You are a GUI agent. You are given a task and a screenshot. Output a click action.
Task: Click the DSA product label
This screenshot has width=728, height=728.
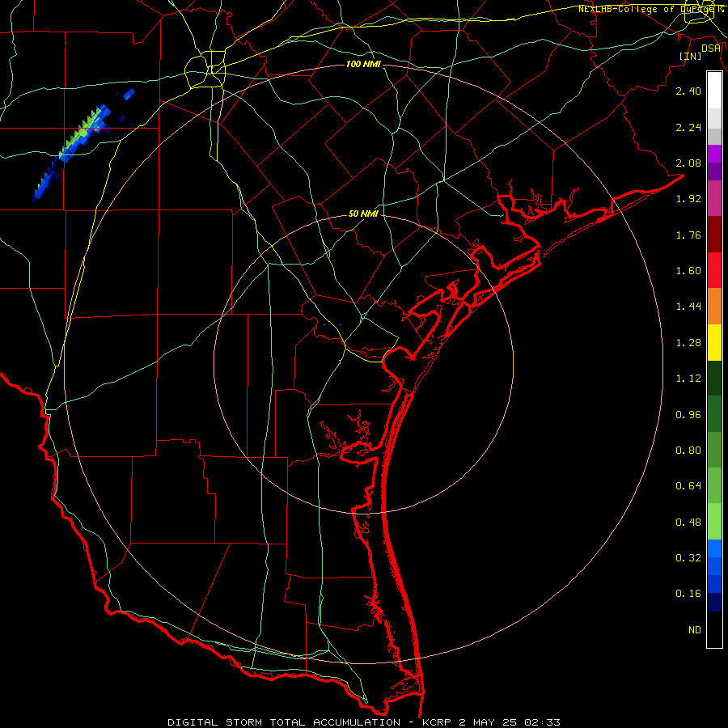[x=711, y=49]
